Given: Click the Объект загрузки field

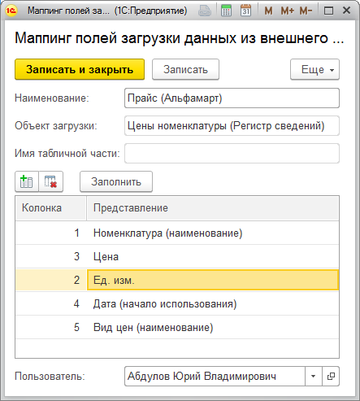Looking at the screenshot, I should point(232,126).
